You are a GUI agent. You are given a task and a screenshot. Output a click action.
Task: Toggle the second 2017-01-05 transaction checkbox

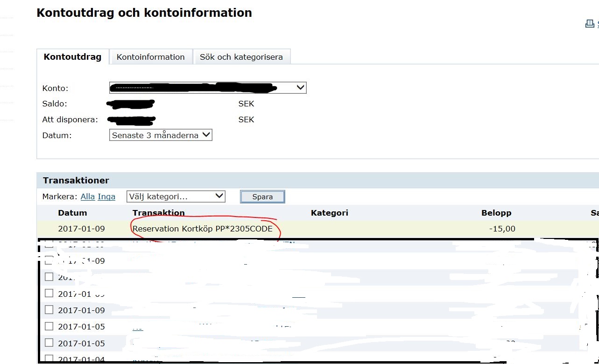[49, 343]
